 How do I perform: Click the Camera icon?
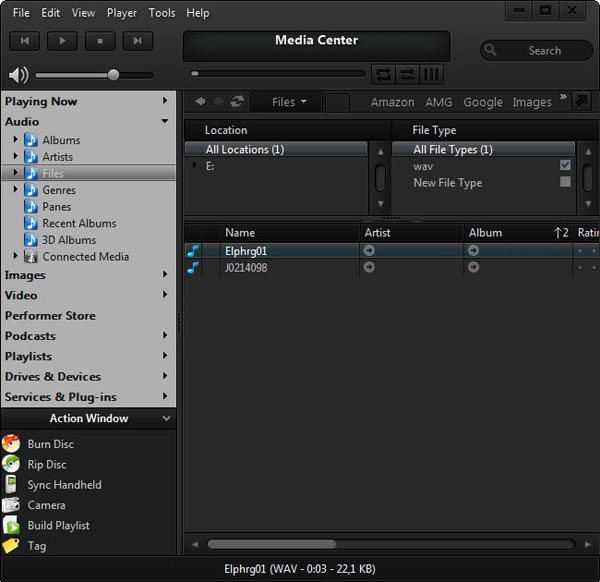[11, 505]
